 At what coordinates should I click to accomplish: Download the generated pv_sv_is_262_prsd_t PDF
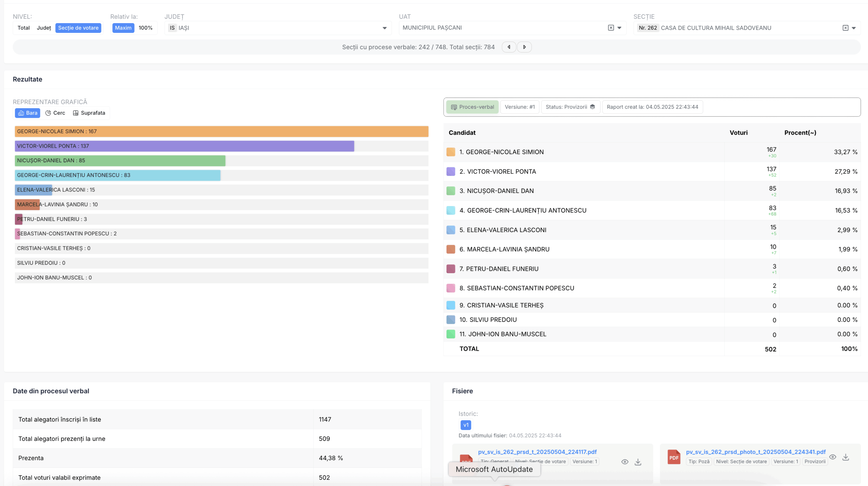coord(638,462)
